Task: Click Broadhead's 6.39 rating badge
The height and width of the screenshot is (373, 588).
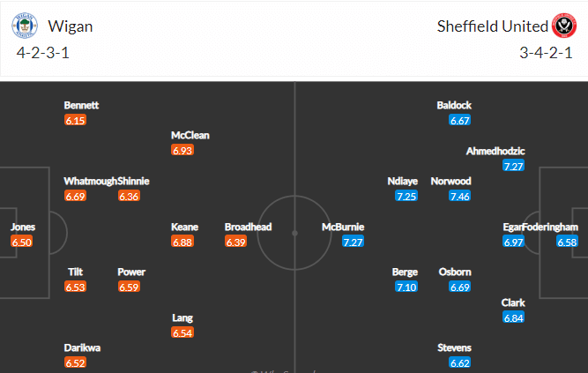Action: point(236,242)
